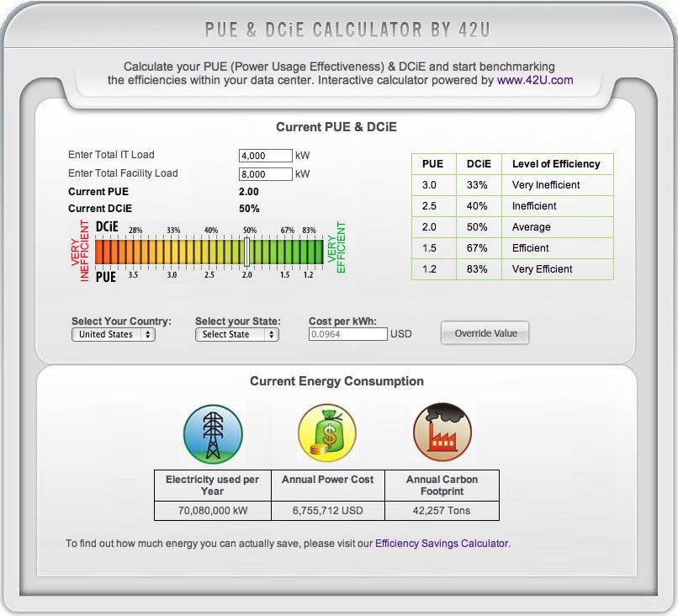Click the Electricity used per Year value
Viewport: 678px width, 616px height.
click(x=213, y=511)
